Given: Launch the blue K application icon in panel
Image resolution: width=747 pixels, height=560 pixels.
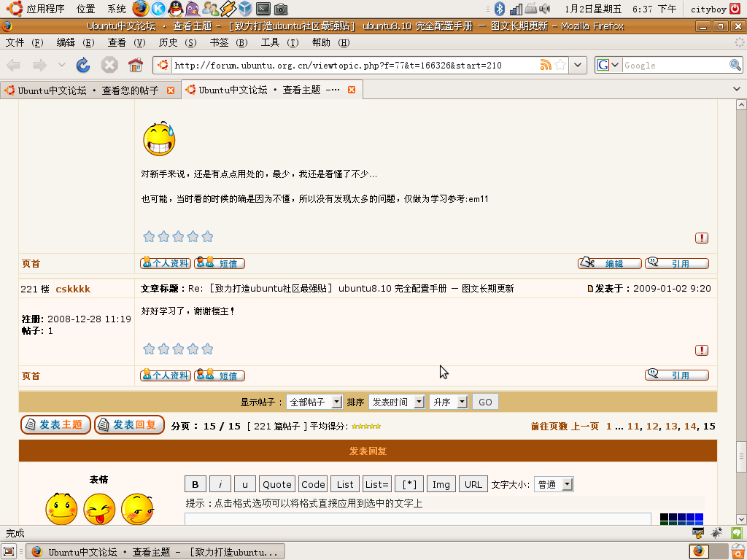Looking at the screenshot, I should [158, 8].
